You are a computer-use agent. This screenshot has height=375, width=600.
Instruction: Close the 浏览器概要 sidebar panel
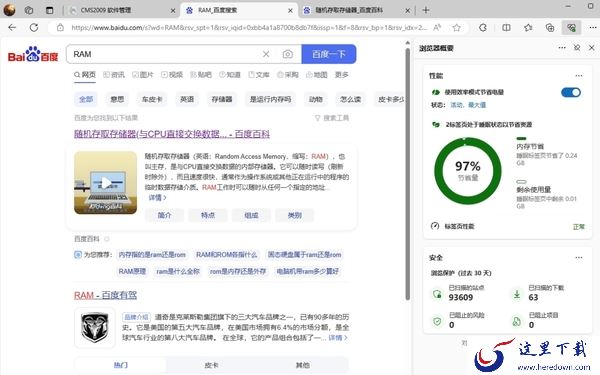click(x=592, y=48)
